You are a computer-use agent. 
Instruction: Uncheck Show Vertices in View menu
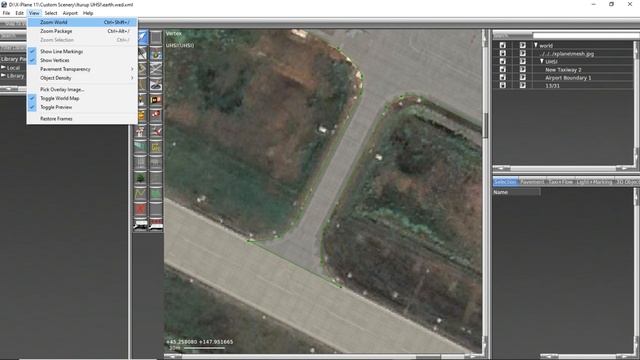(82, 60)
